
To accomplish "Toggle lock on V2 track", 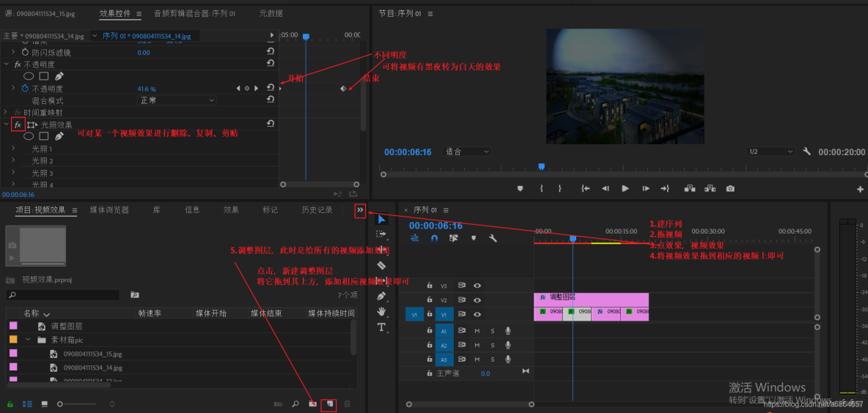I will 429,299.
